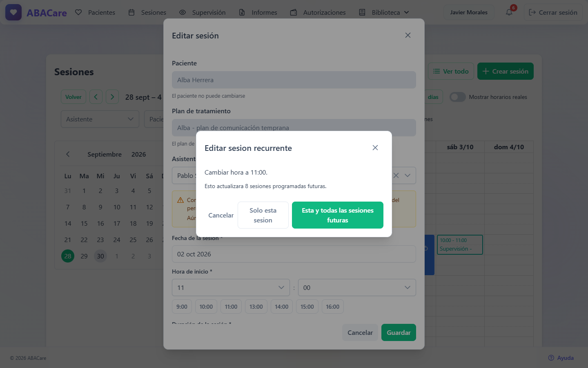The image size is (588, 368).
Task: Expand the minutes dropdown showing 00
Action: point(357,287)
